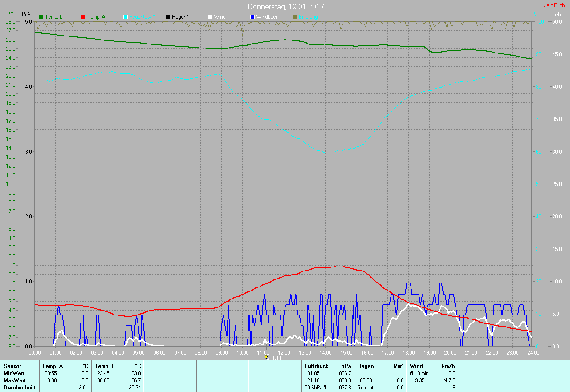Click the red Jarz Erich text
The height and width of the screenshot is (392, 570).
pos(554,5)
